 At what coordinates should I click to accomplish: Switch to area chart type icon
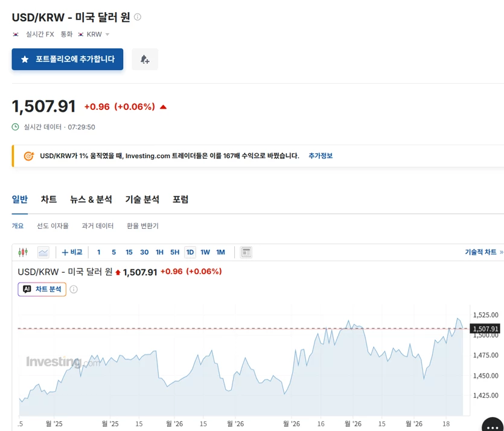[43, 252]
